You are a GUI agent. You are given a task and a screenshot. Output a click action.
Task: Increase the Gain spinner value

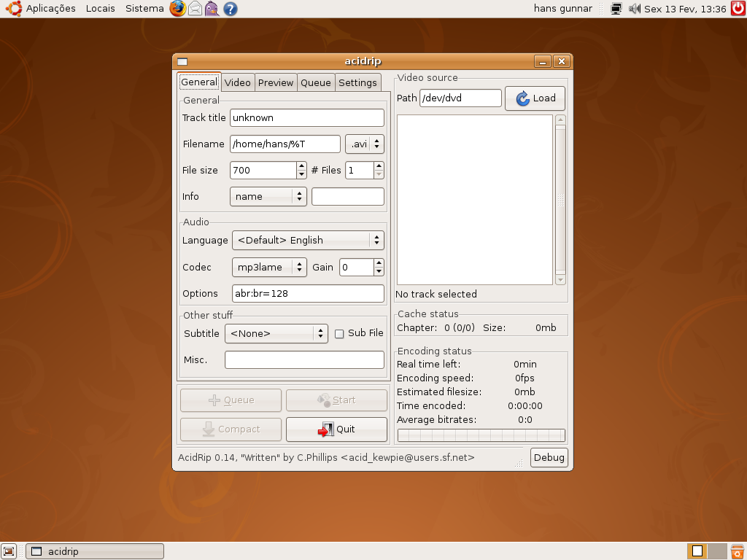tap(379, 262)
